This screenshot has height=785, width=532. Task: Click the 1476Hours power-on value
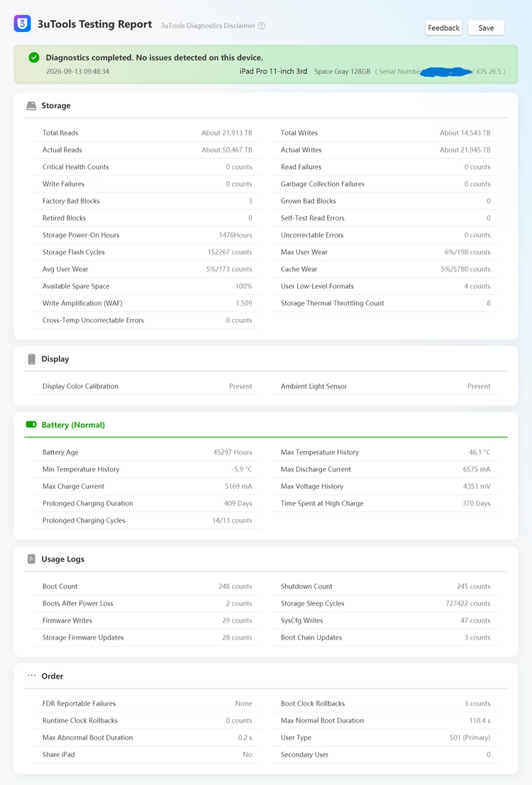tap(235, 235)
